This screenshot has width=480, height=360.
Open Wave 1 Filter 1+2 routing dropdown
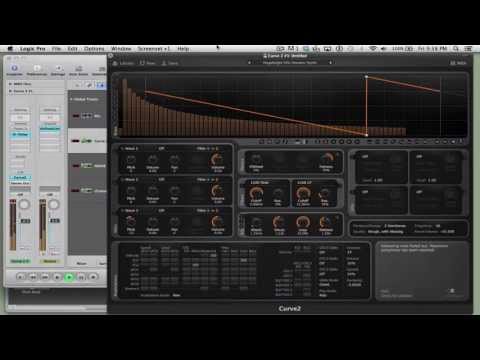tap(207, 148)
